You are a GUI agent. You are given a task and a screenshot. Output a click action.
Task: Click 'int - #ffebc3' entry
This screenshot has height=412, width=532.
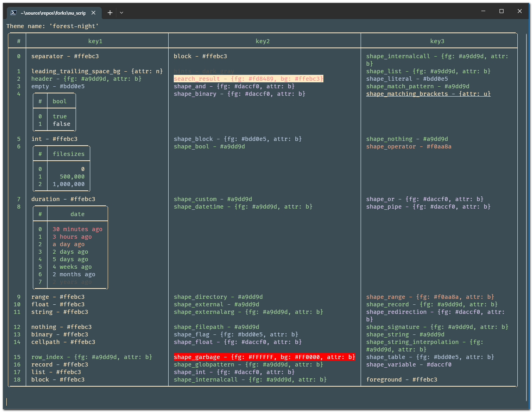(55, 139)
